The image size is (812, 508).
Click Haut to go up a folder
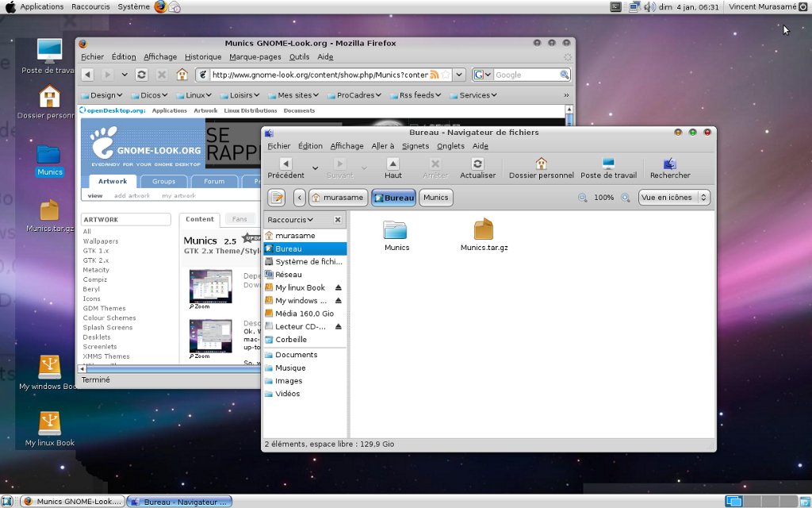[393, 168]
